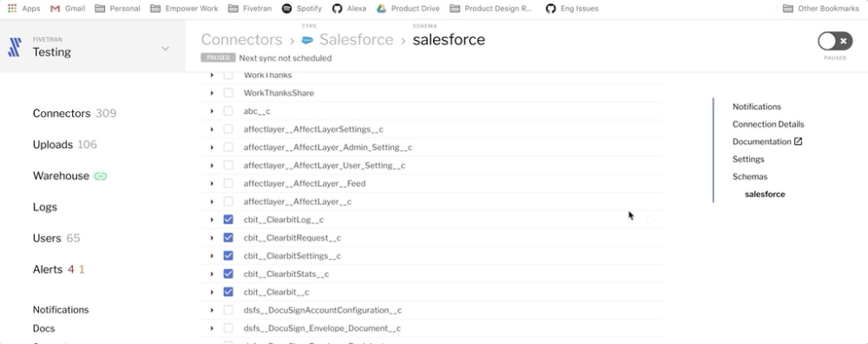Uncheck the cbit__ClearbitStats__c checkbox
This screenshot has height=344, width=868.
pos(228,274)
